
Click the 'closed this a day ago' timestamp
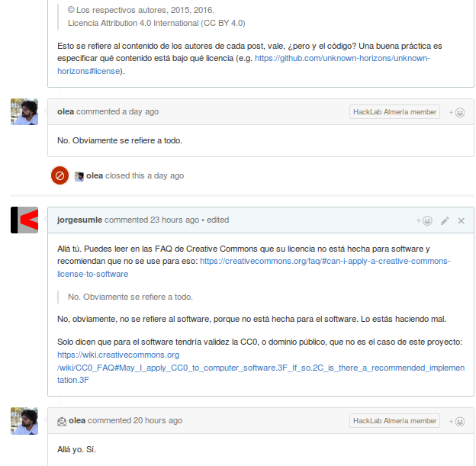166,175
